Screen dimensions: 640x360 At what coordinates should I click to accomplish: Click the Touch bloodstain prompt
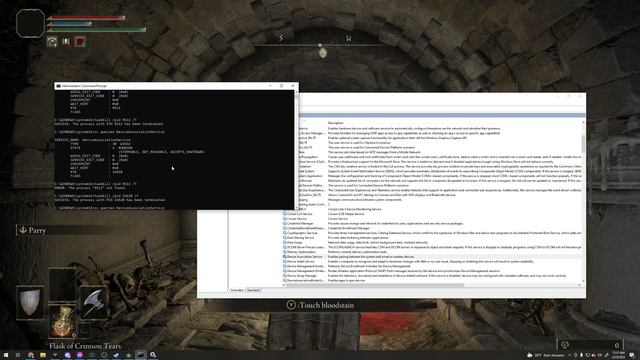320,305
